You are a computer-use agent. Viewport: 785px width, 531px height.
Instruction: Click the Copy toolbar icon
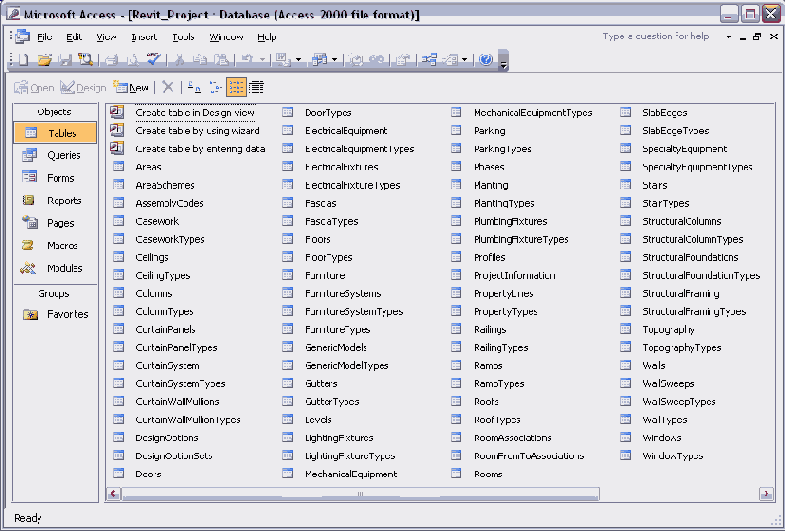tap(200, 60)
